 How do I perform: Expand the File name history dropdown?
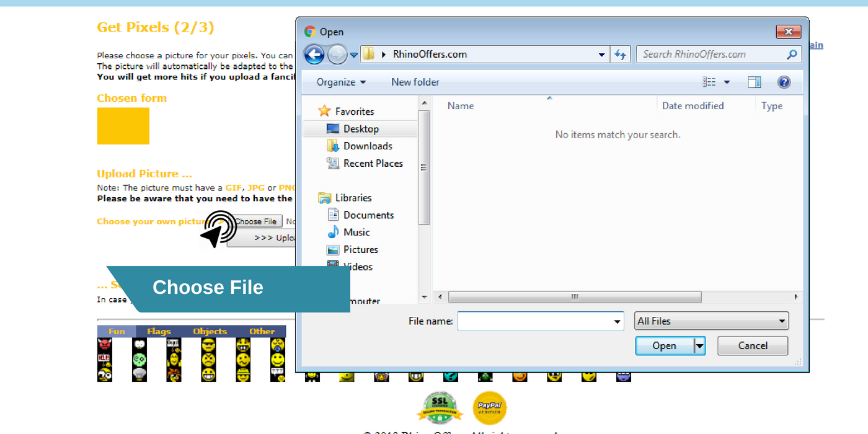coord(618,321)
